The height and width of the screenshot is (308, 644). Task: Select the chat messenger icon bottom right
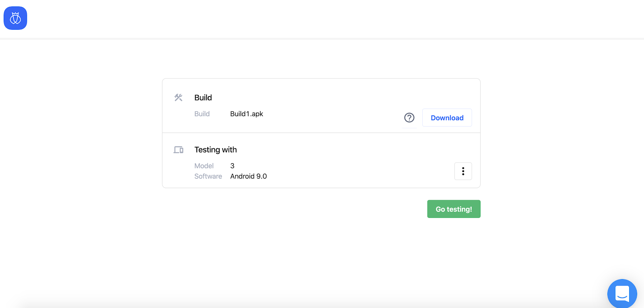pyautogui.click(x=622, y=294)
